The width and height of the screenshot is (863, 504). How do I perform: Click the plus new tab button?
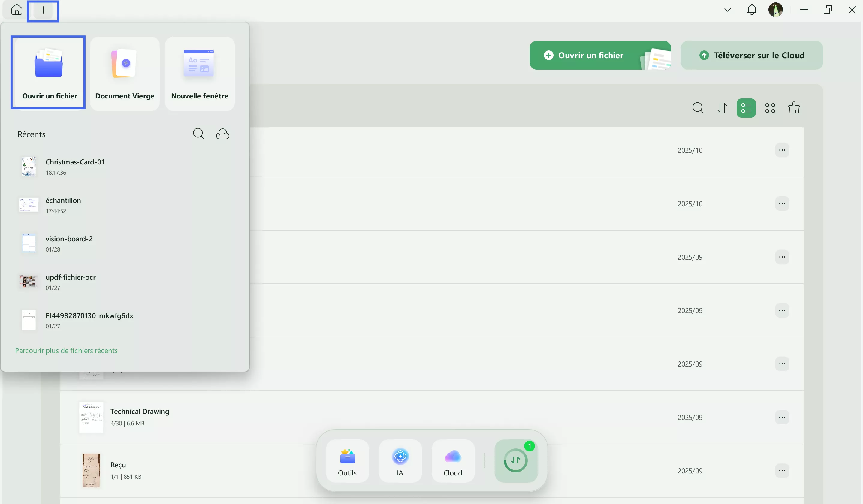pyautogui.click(x=43, y=10)
